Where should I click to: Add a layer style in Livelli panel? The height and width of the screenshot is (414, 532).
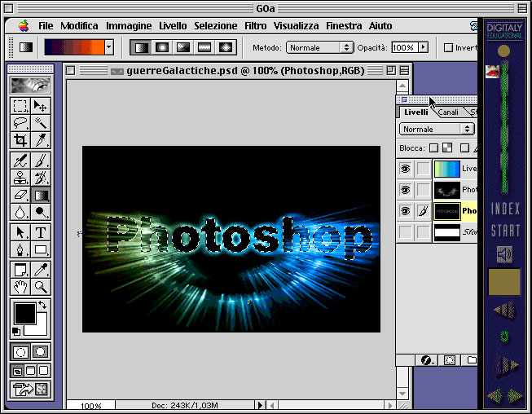tap(427, 360)
